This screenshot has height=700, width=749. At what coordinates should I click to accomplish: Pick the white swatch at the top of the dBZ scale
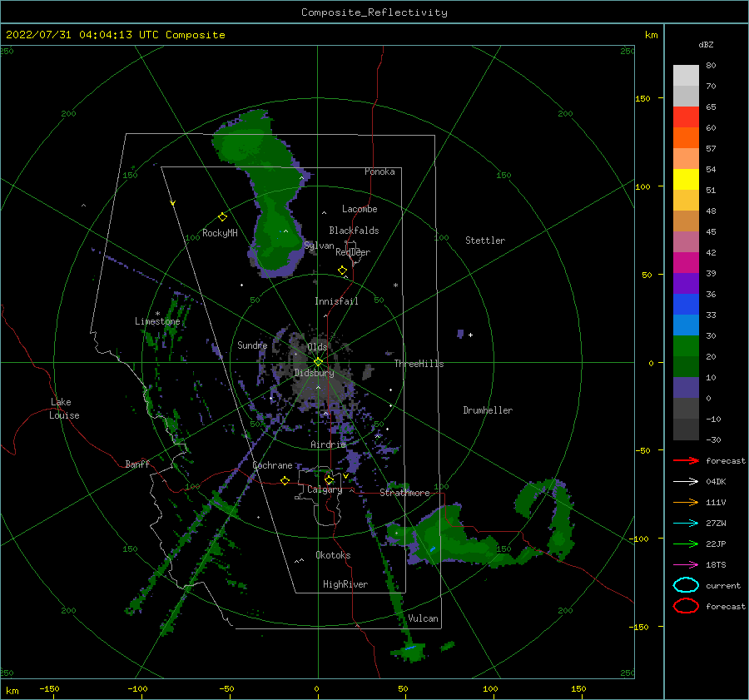pos(686,76)
